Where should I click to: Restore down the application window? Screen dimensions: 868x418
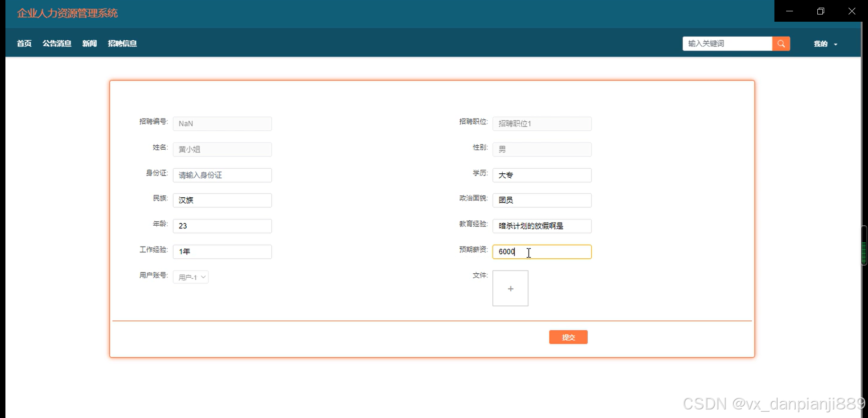tap(821, 11)
